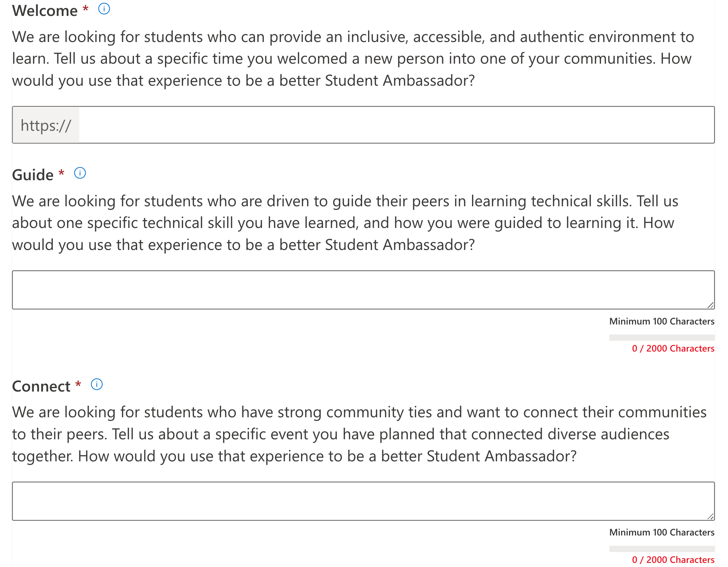
Task: Click the https:// prefix box
Action: [46, 125]
